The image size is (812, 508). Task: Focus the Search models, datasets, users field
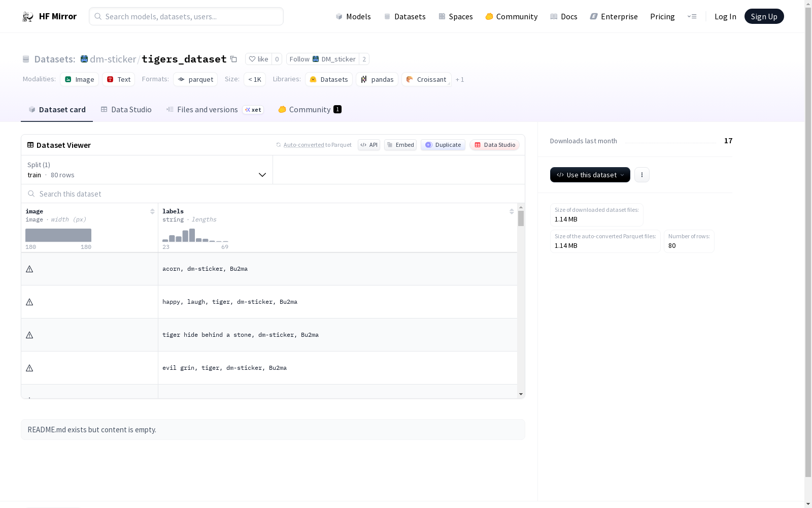tap(186, 16)
